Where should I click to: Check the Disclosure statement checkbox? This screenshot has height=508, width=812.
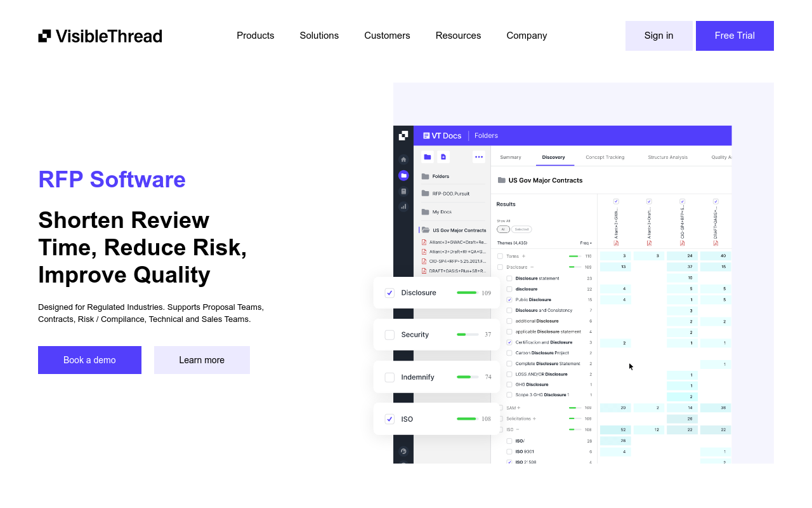[509, 278]
